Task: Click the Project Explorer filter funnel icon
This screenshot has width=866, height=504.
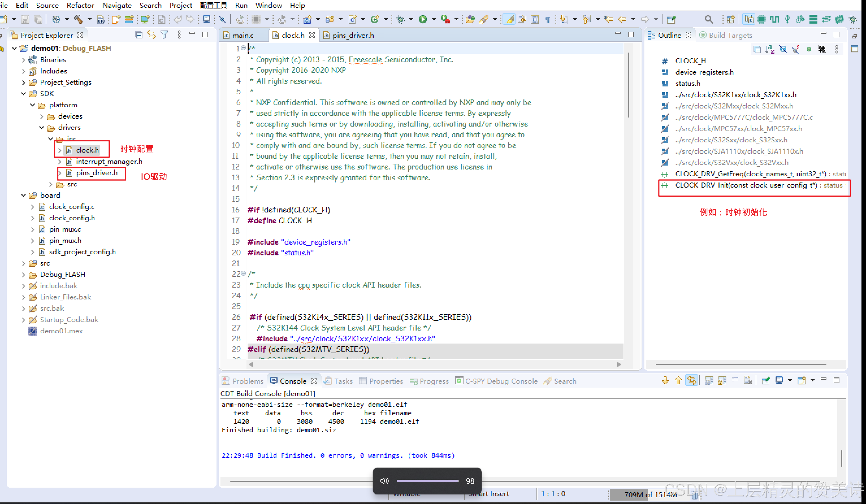Action: 164,35
